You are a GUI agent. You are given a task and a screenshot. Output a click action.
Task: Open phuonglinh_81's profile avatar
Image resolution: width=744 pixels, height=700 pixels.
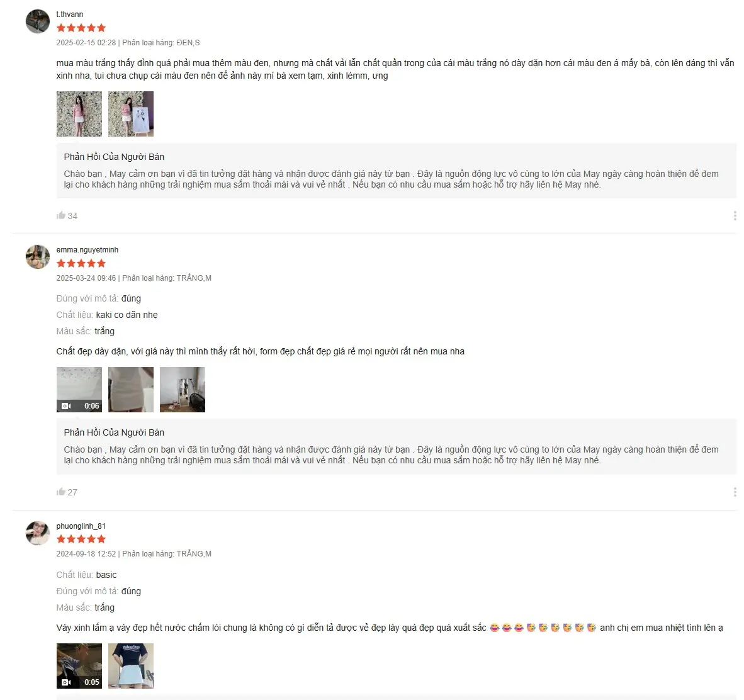(x=38, y=533)
